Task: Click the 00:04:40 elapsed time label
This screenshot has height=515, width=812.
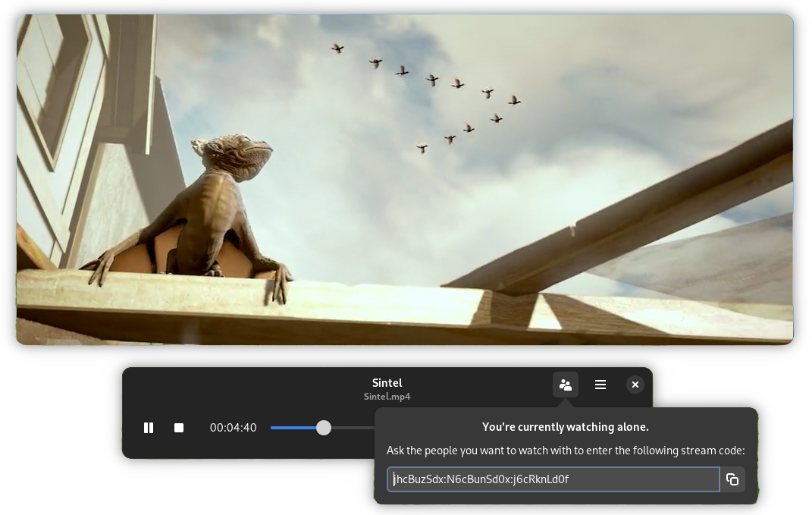Action: click(x=233, y=428)
